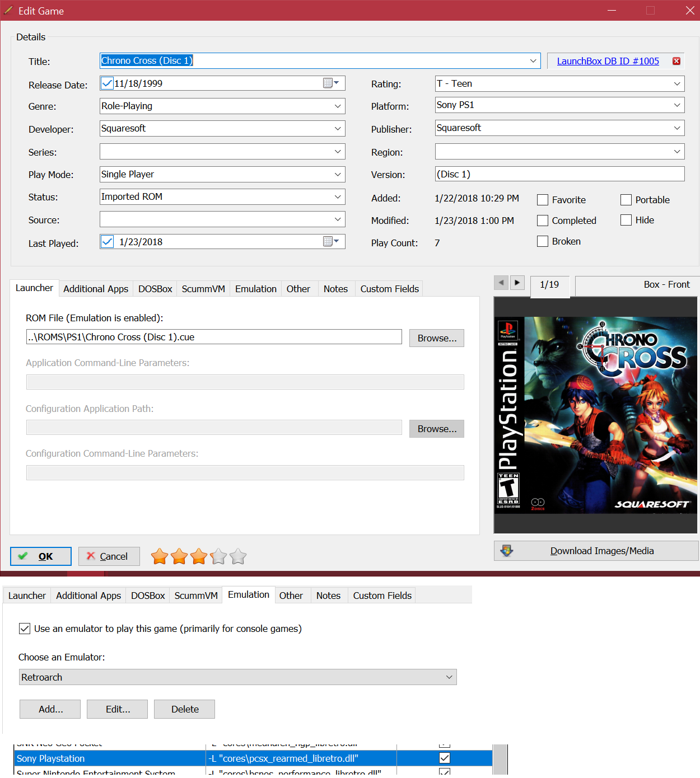Open the Source dropdown
Image resolution: width=700 pixels, height=778 pixels.
338,219
